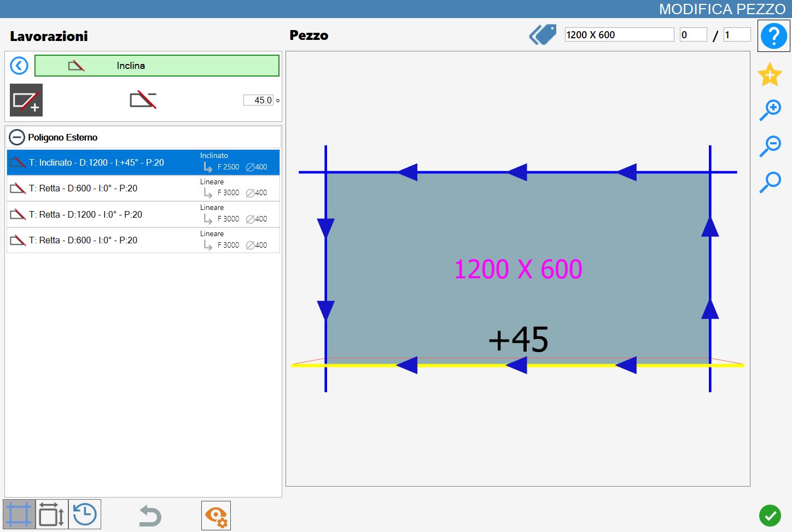Click the undo arrow icon
792x532 pixels.
click(150, 516)
